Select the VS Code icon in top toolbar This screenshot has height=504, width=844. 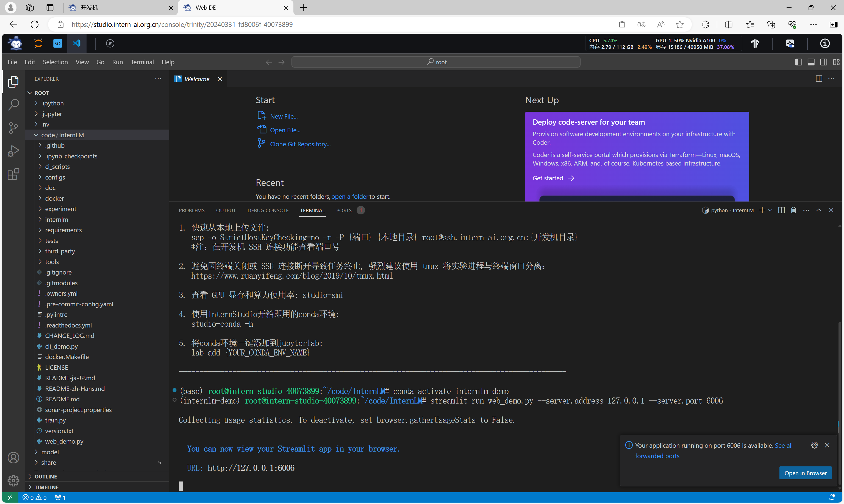coord(77,43)
